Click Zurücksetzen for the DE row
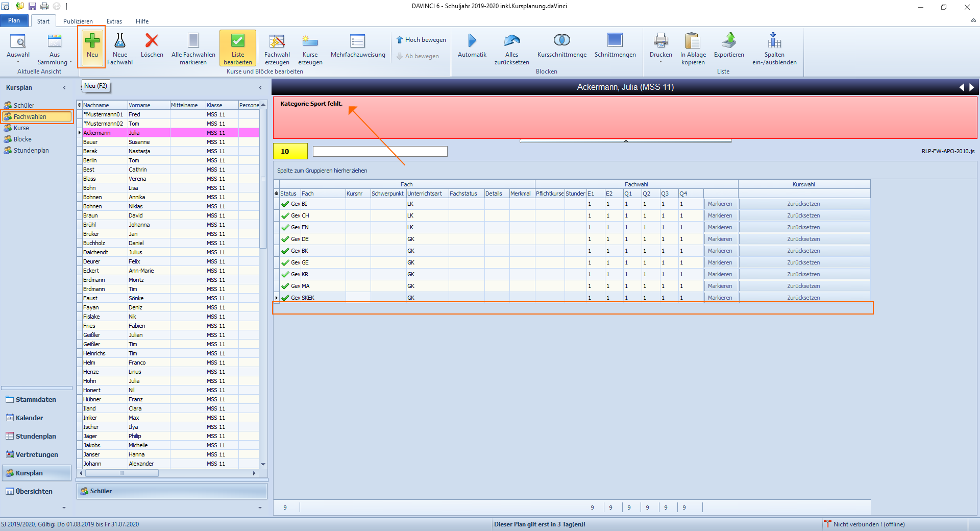The width and height of the screenshot is (980, 531). [803, 239]
